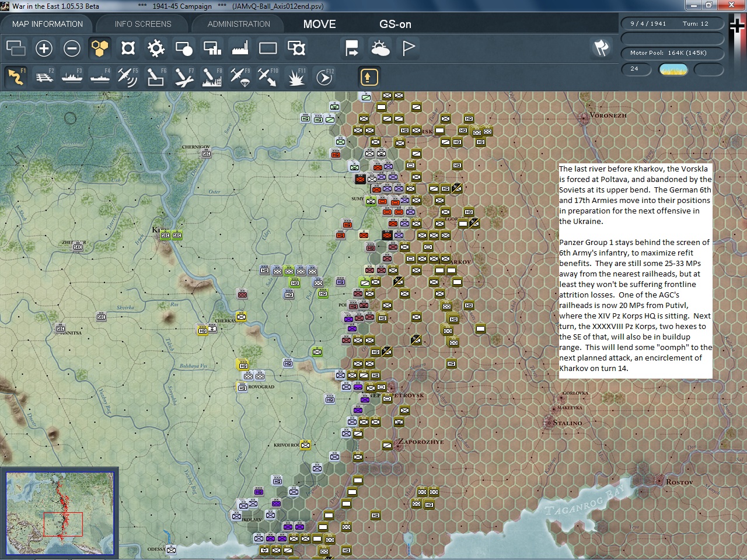Select F1 Move mode
This screenshot has height=560, width=747.
coord(16,77)
